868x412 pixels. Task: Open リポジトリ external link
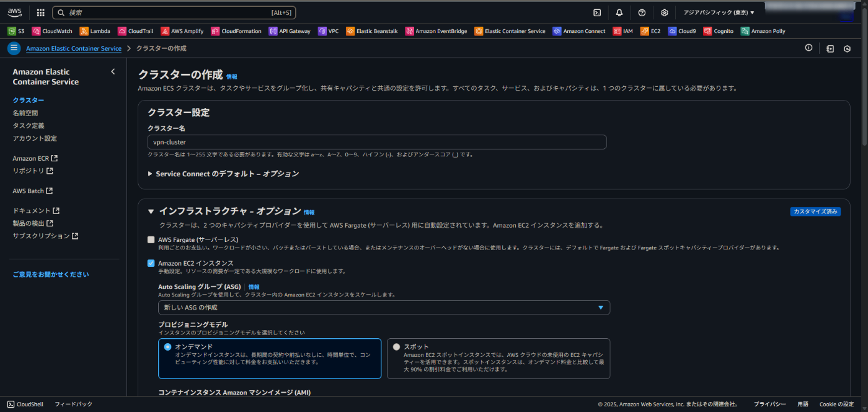tap(32, 171)
